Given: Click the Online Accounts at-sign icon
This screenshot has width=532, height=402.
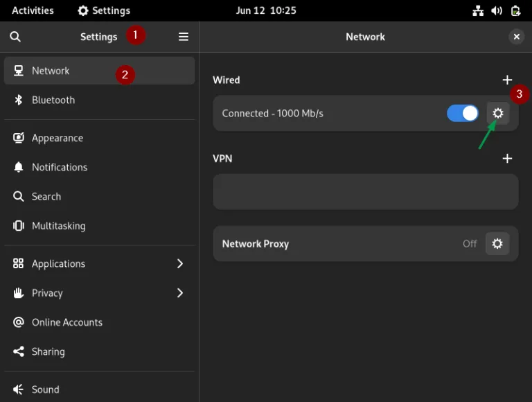Looking at the screenshot, I should 18,322.
